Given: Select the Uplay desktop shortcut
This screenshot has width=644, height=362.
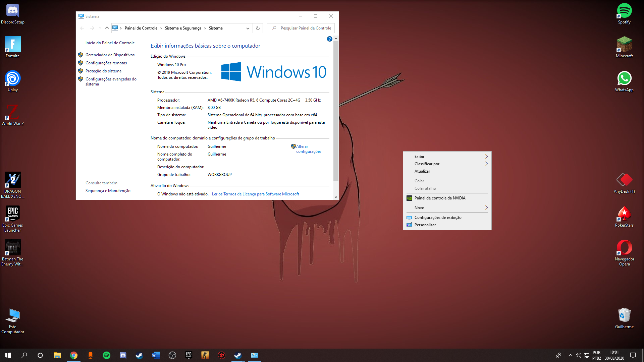Looking at the screenshot, I should 13,81.
